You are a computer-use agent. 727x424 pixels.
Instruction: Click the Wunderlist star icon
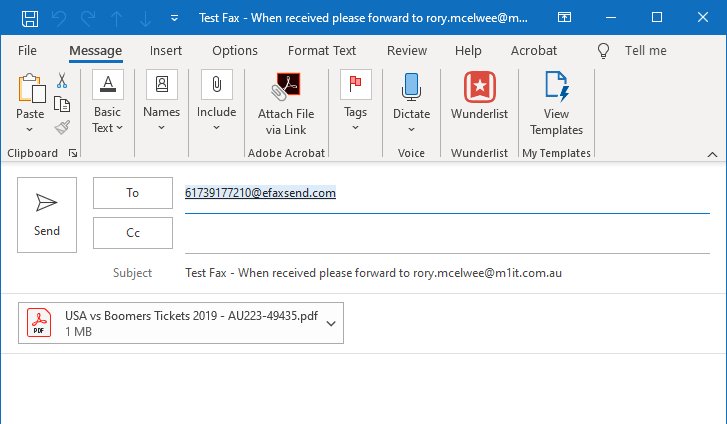479,87
